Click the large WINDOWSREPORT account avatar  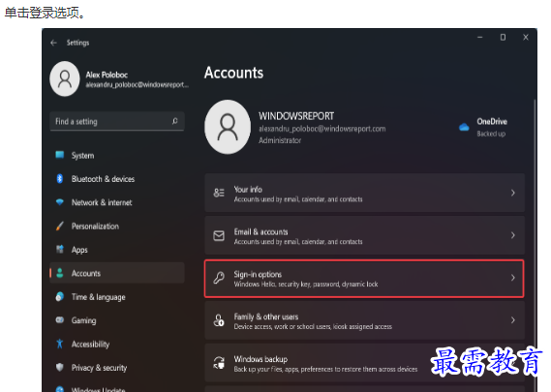tap(228, 127)
